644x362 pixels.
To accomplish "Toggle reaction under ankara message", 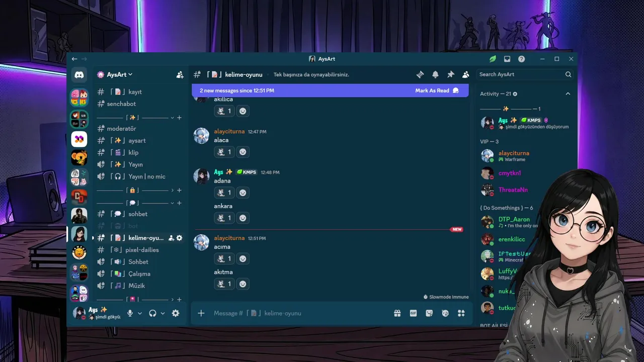I will [224, 218].
